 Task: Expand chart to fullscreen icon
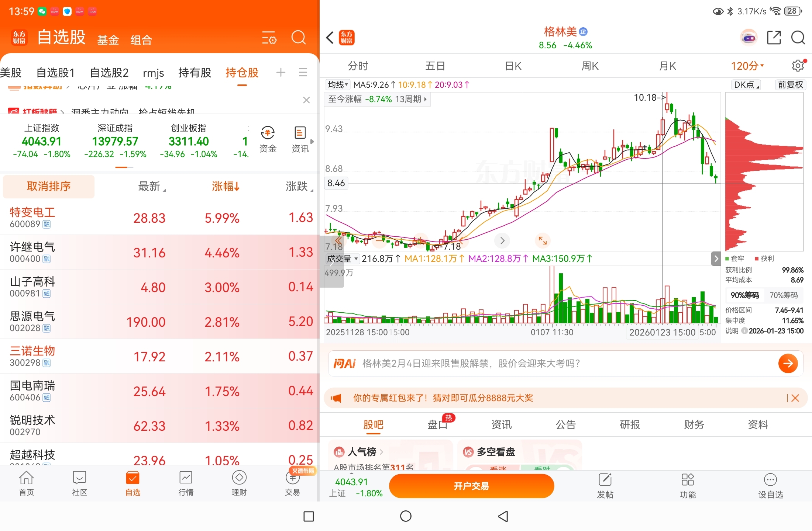(543, 240)
